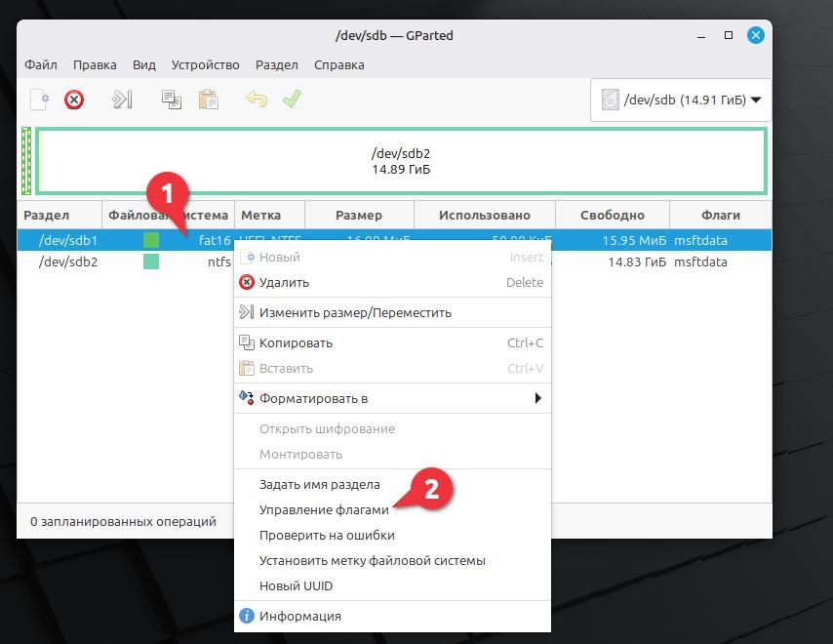This screenshot has width=833, height=644.
Task: Sort by the Свободно column header
Action: tap(613, 216)
